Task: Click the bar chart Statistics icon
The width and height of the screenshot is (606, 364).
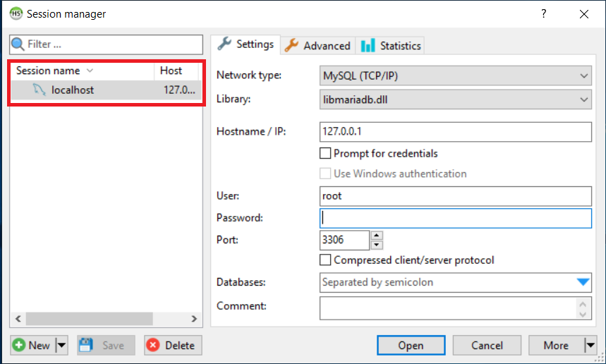Action: [x=368, y=46]
